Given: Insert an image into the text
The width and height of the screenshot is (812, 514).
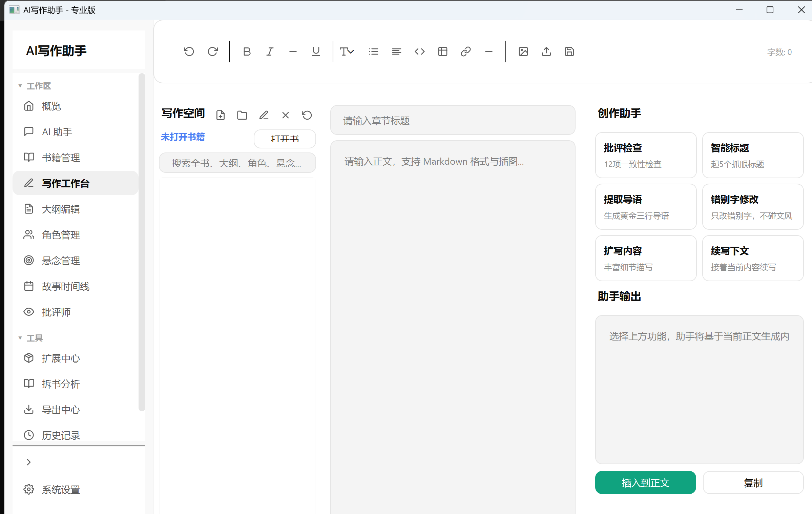Looking at the screenshot, I should pyautogui.click(x=523, y=52).
